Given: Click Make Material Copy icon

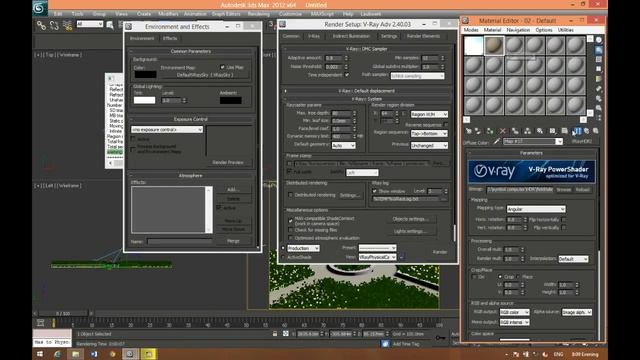Looking at the screenshot, I should pyautogui.click(x=515, y=131).
